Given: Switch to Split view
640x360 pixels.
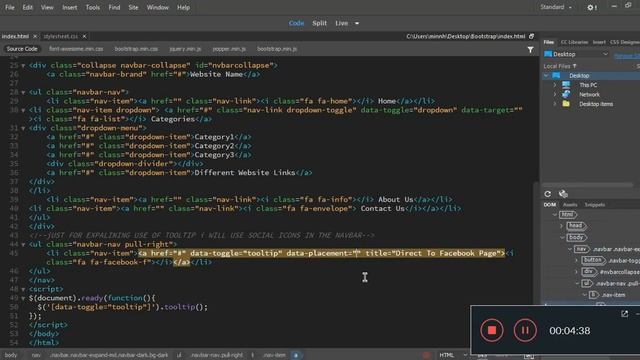Looking at the screenshot, I should [320, 23].
